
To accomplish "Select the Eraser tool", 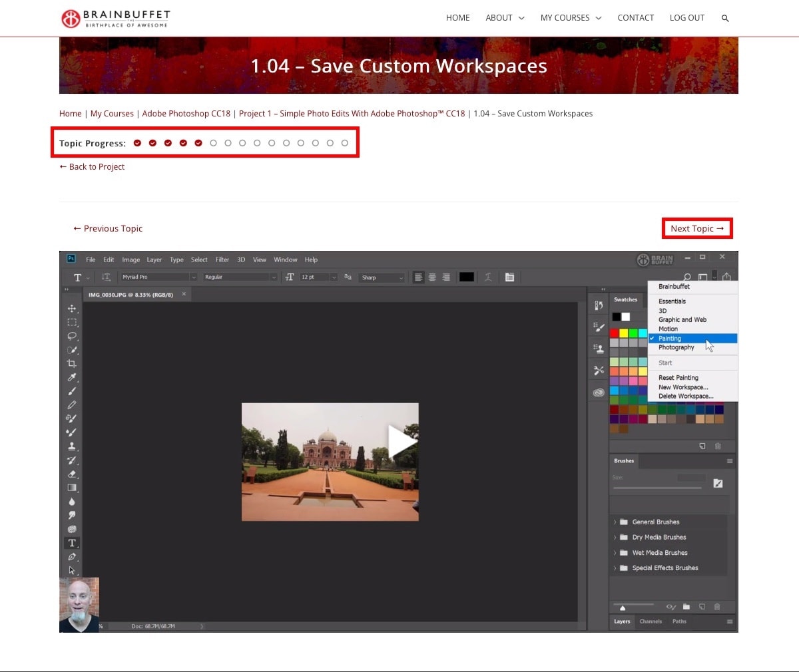I will [x=71, y=474].
